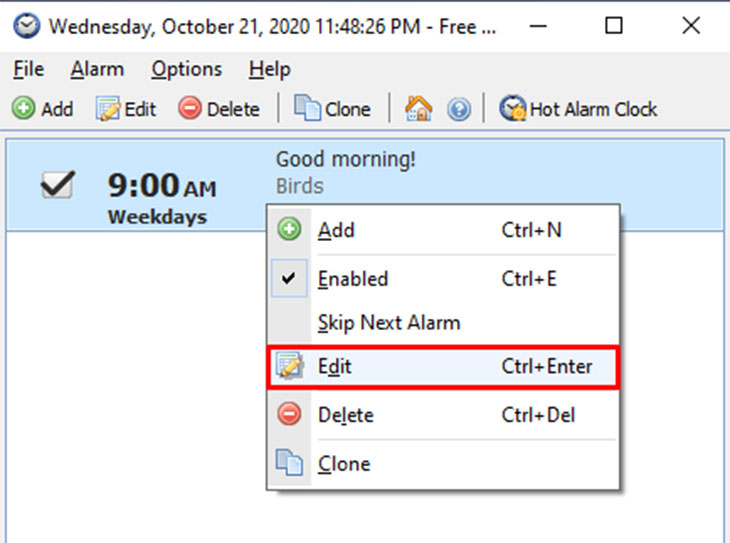Image resolution: width=730 pixels, height=543 pixels.
Task: Open the File menu
Action: 29,70
